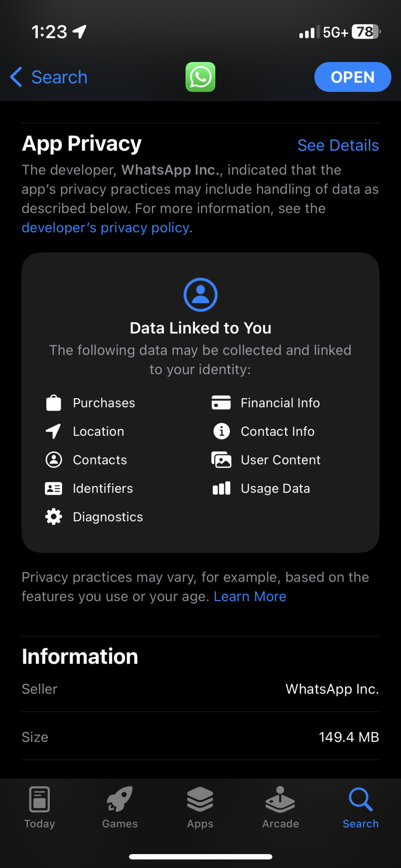Tap the Data Linked to You profile icon
The height and width of the screenshot is (868, 401).
pos(200,295)
